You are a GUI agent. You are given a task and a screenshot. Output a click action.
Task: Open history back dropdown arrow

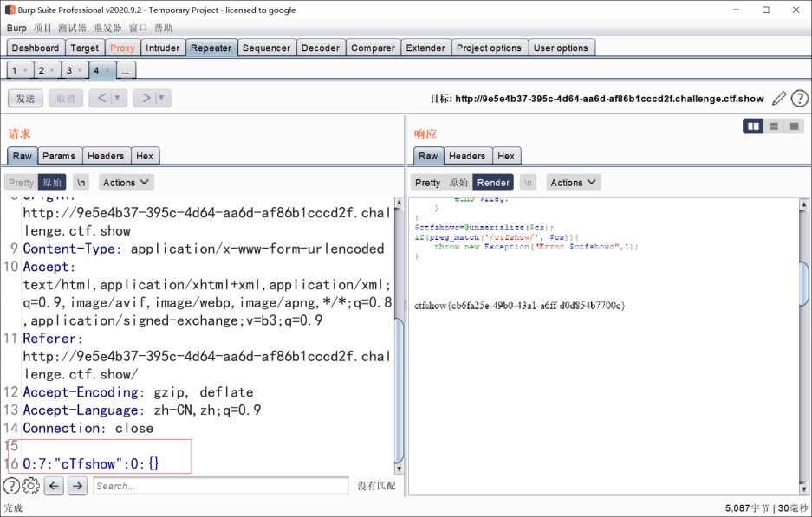point(118,98)
